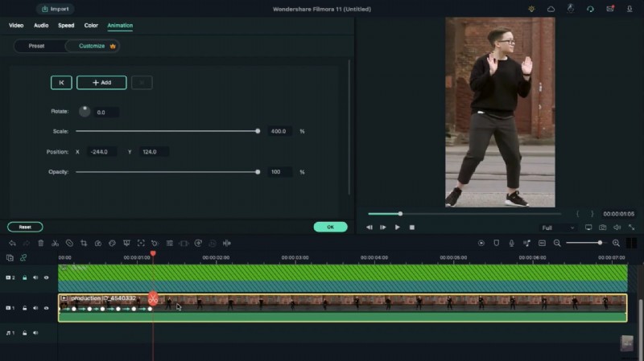
Task: Click the Rotate value field
Action: [106, 112]
